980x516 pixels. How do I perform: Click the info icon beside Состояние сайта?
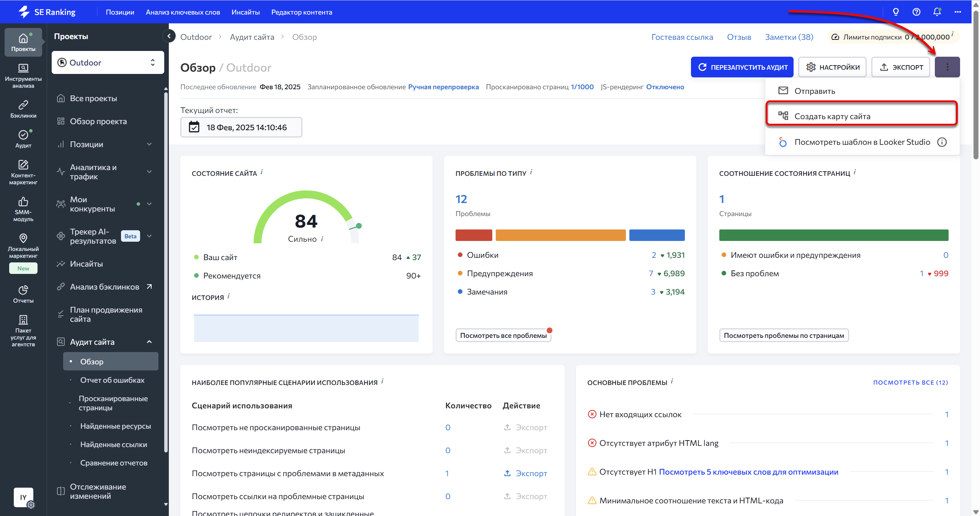(262, 172)
